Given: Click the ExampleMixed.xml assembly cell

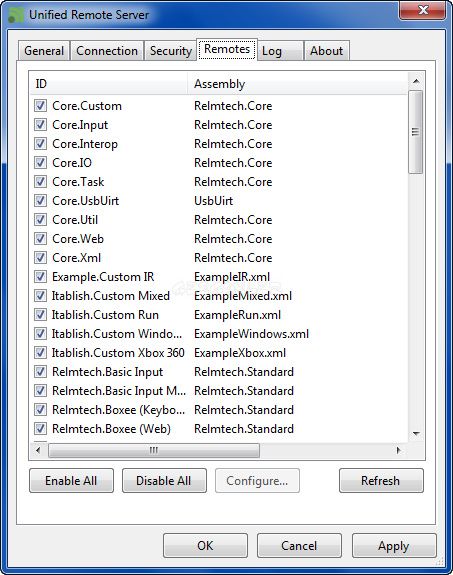Looking at the screenshot, I should (243, 296).
